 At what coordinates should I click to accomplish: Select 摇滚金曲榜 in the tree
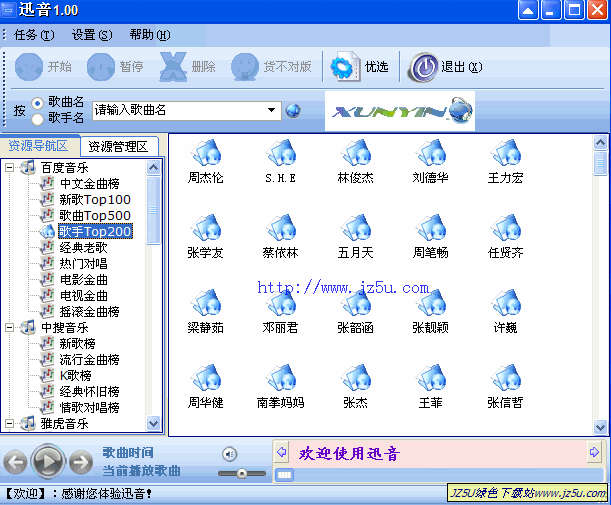[x=89, y=312]
